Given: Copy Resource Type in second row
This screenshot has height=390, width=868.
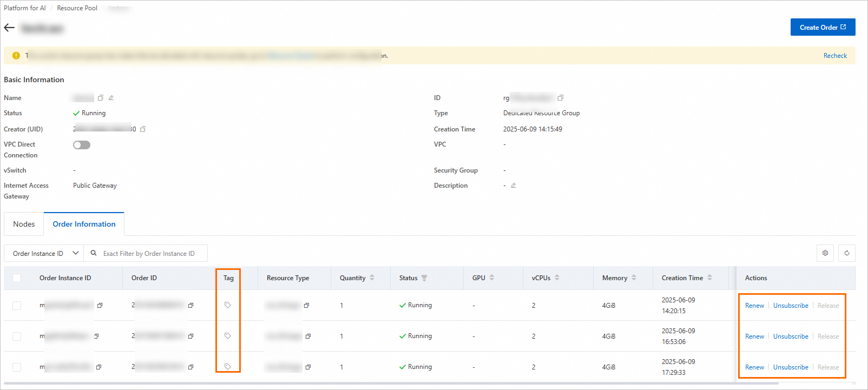Looking at the screenshot, I should (308, 336).
